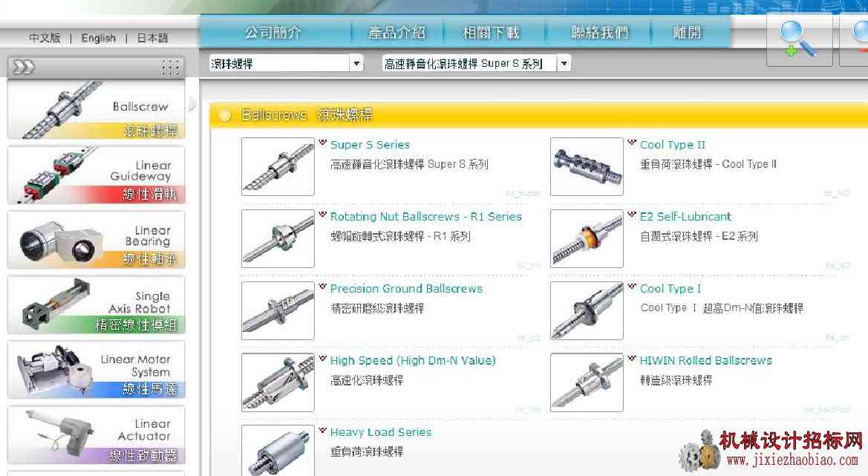Click the arrow icon beside Cool Type II

coord(632,143)
